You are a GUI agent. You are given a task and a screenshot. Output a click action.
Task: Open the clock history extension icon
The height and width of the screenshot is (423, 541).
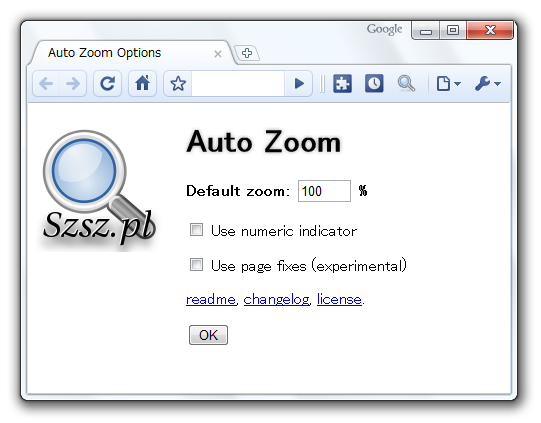[x=374, y=83]
